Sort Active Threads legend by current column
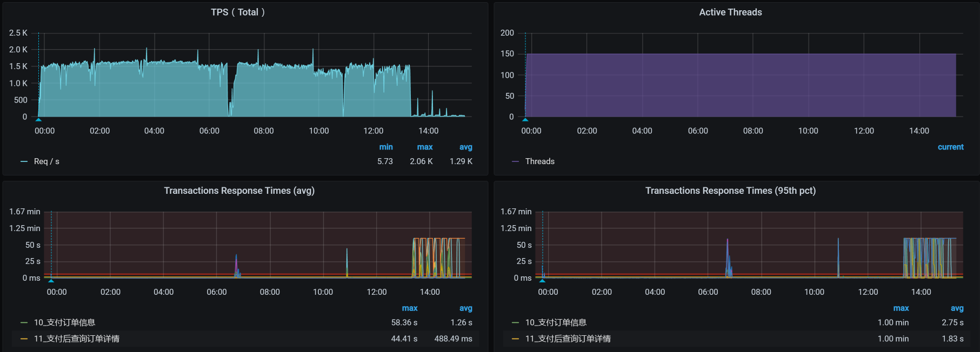The width and height of the screenshot is (980, 352). click(x=950, y=147)
